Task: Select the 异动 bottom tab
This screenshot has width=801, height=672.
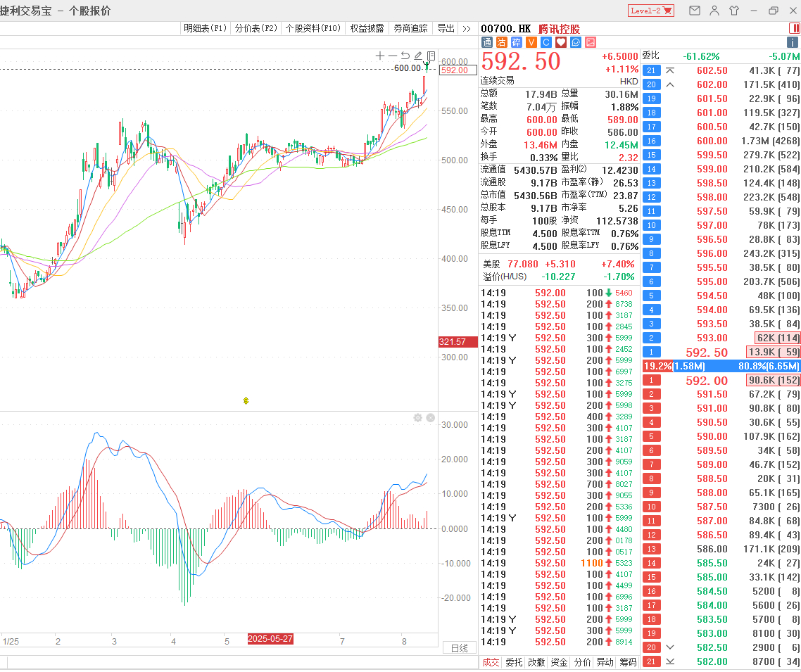Action: (605, 662)
